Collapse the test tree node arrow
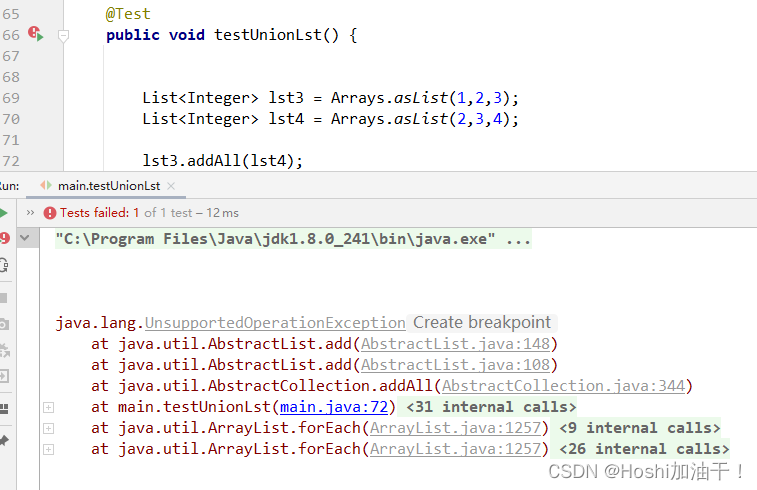This screenshot has height=490, width=757. (25, 238)
